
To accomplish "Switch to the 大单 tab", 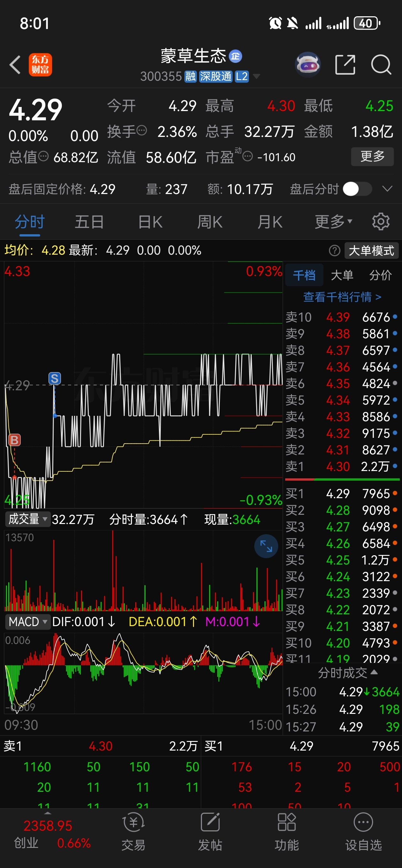I will [x=342, y=275].
